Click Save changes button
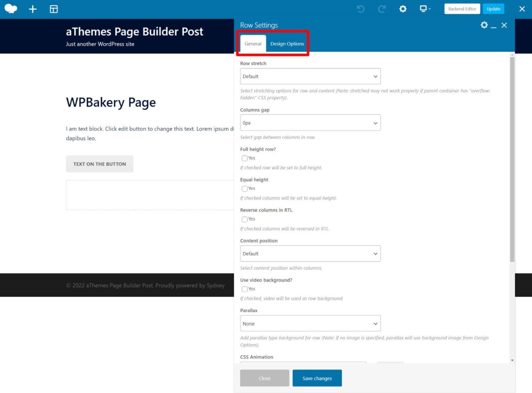 click(317, 378)
